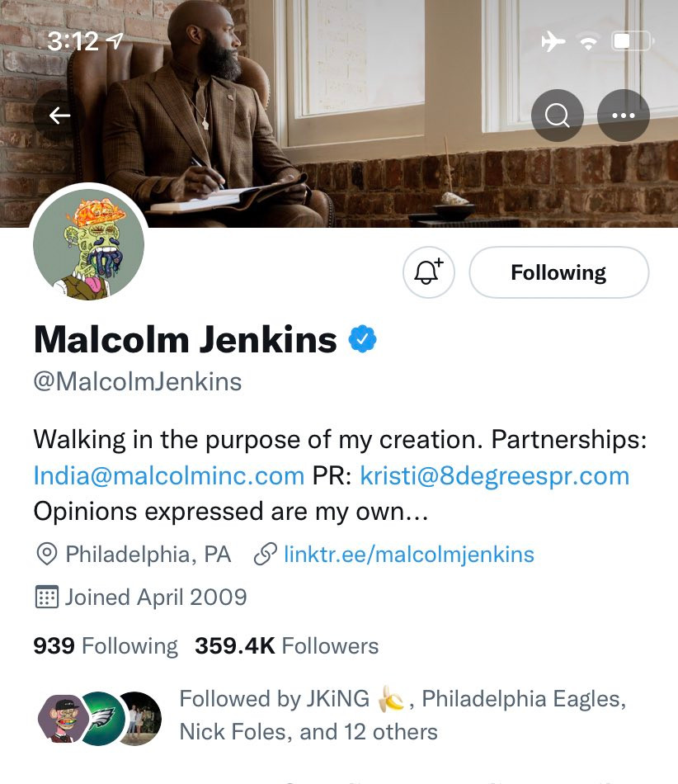Open linktr.ee/malcolmjenkins link
Screen dimensions: 678x784
point(409,555)
